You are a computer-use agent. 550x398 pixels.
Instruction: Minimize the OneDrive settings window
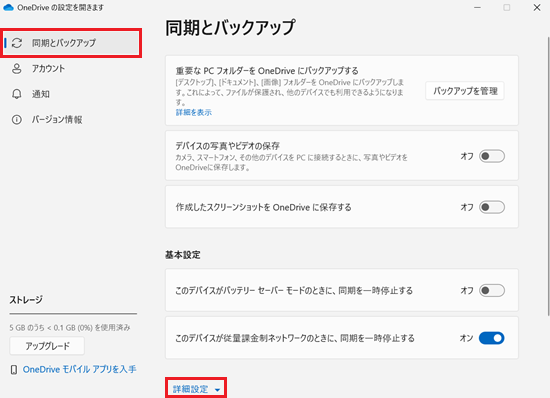[477, 7]
